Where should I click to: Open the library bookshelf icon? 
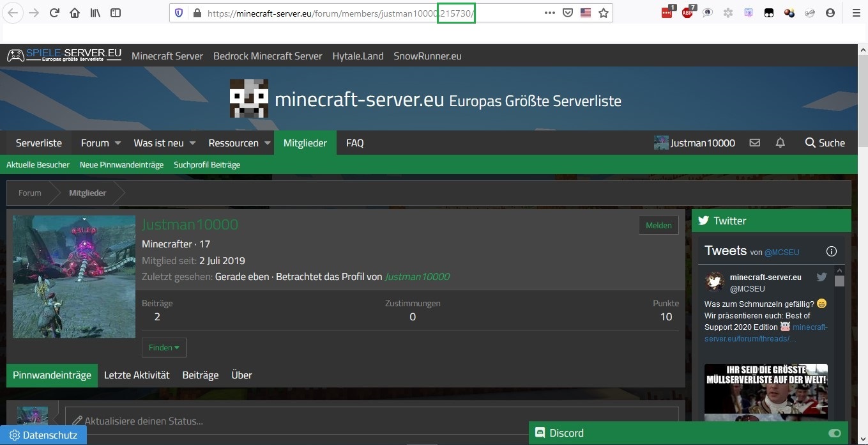pos(95,13)
